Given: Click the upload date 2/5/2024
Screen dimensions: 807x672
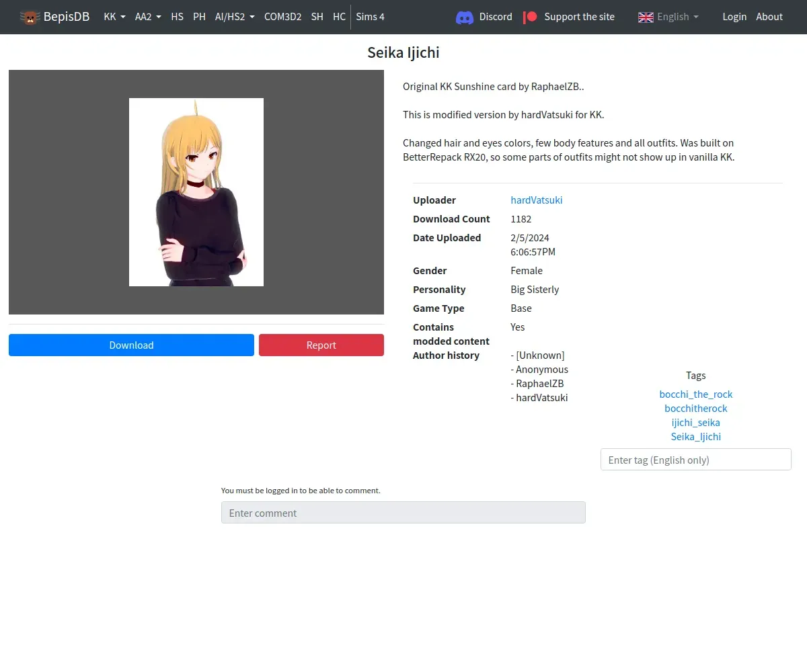Looking at the screenshot, I should [530, 237].
